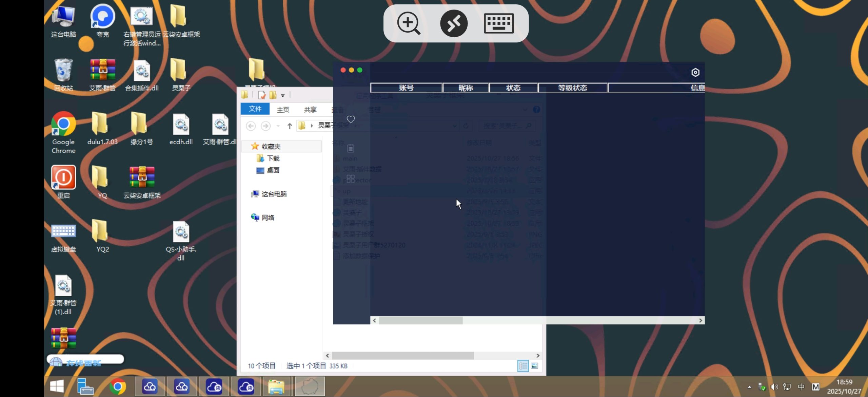The image size is (868, 397).
Task: Switch to the 主页 ribbon tab
Action: click(283, 109)
